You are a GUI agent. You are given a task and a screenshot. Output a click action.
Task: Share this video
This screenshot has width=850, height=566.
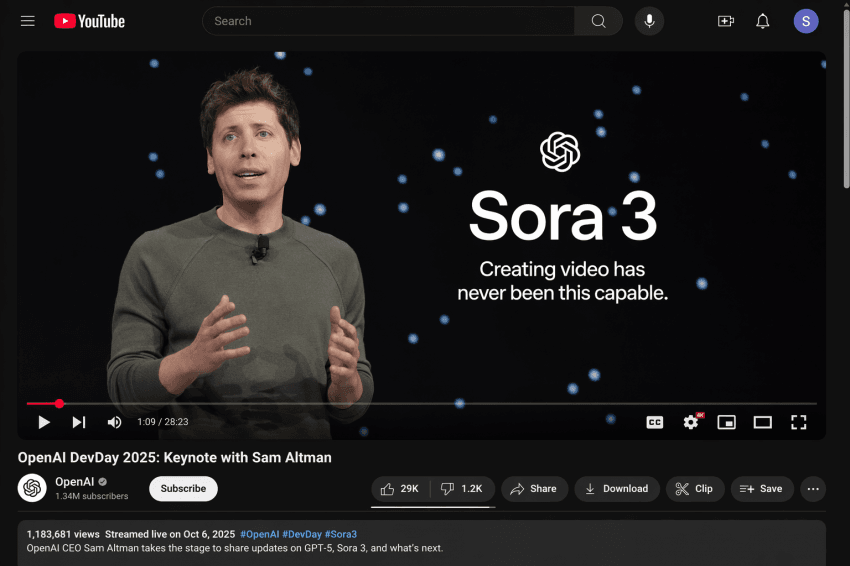pyautogui.click(x=534, y=489)
